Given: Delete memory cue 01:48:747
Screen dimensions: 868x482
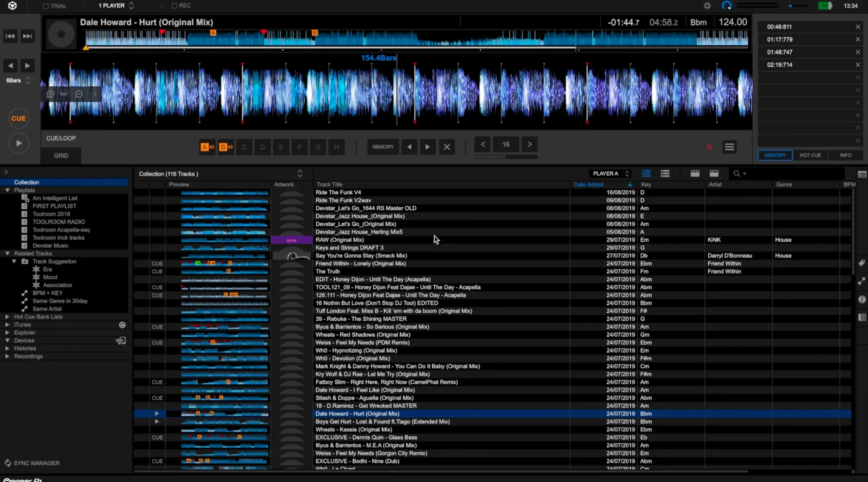Looking at the screenshot, I should click(858, 52).
